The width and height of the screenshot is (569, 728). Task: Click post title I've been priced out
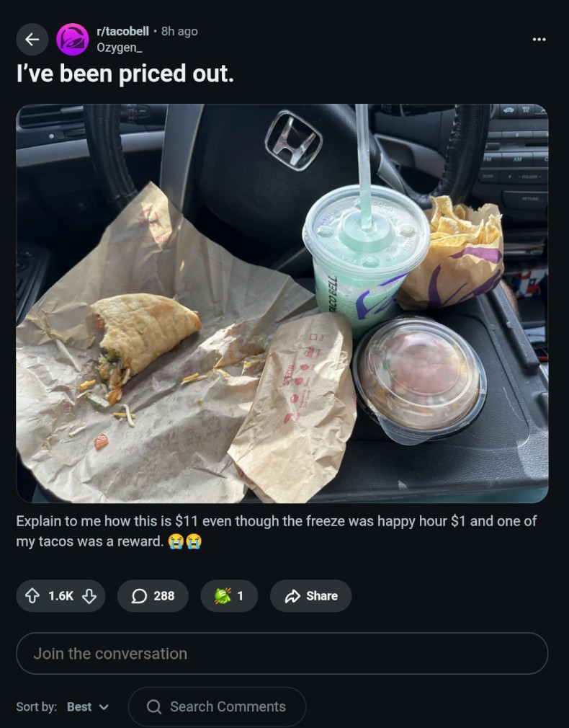point(125,74)
